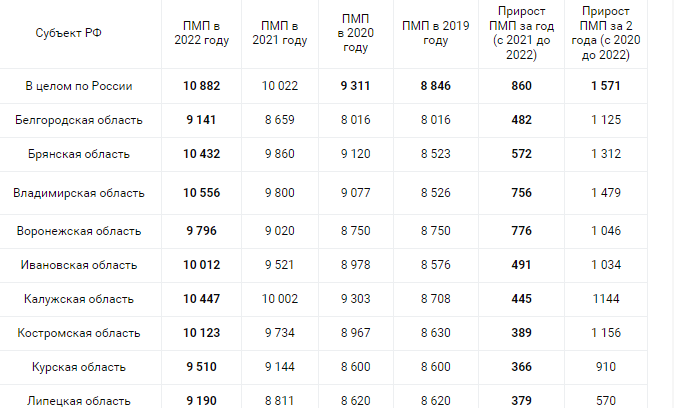Select the 'В целом по России' row label

[79, 86]
